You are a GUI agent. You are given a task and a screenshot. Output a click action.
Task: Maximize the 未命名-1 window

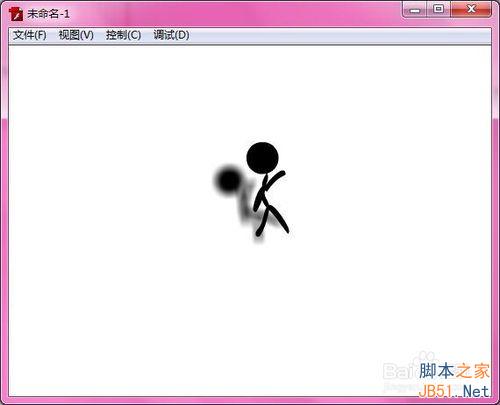click(x=439, y=10)
